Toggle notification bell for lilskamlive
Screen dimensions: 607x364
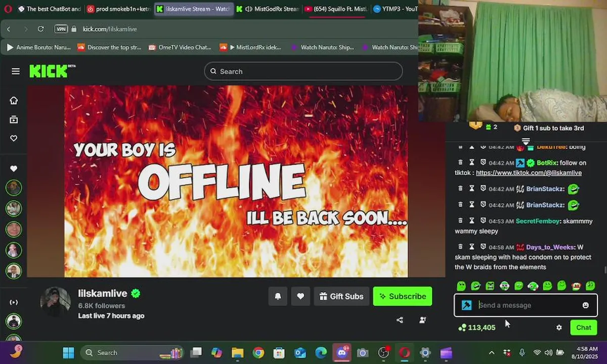pos(278,296)
